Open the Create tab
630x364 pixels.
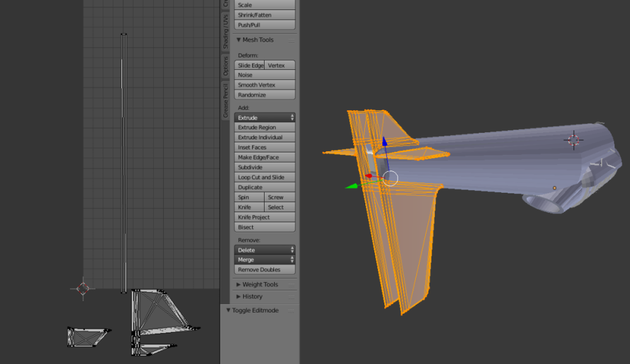pos(224,5)
